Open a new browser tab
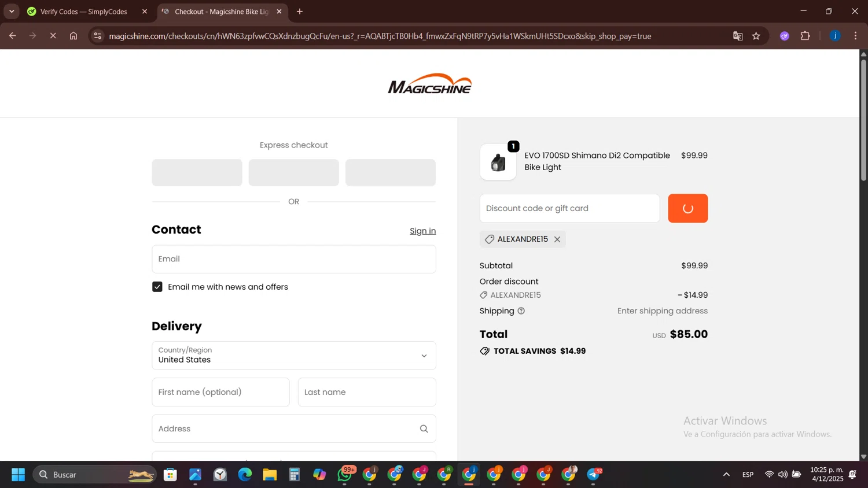This screenshot has height=488, width=868. [x=300, y=12]
